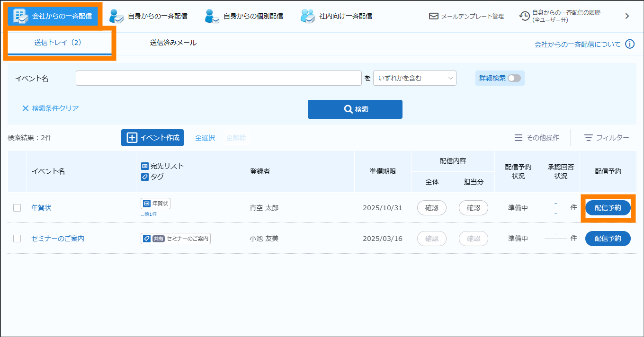Click the イベント名 search input field
The width and height of the screenshot is (644, 337).
(219, 78)
